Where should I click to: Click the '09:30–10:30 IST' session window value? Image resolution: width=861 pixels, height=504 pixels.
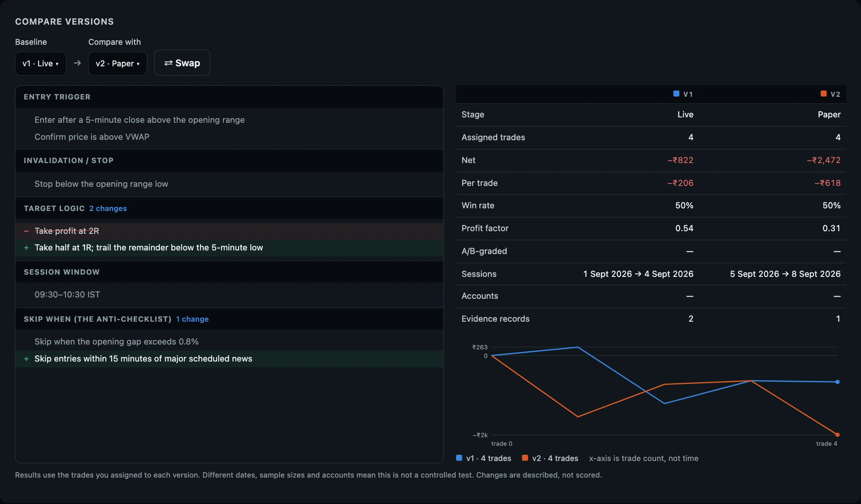[67, 294]
